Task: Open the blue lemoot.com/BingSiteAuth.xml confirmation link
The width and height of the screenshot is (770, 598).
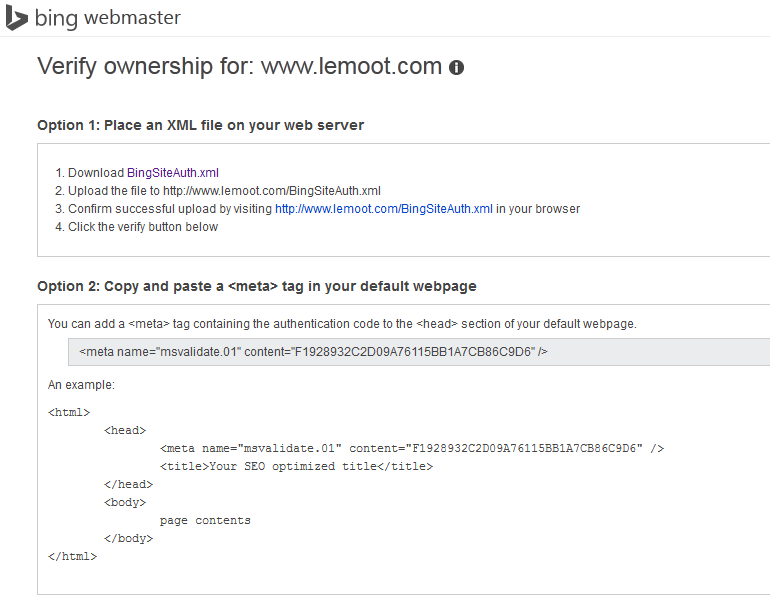Action: tap(384, 209)
